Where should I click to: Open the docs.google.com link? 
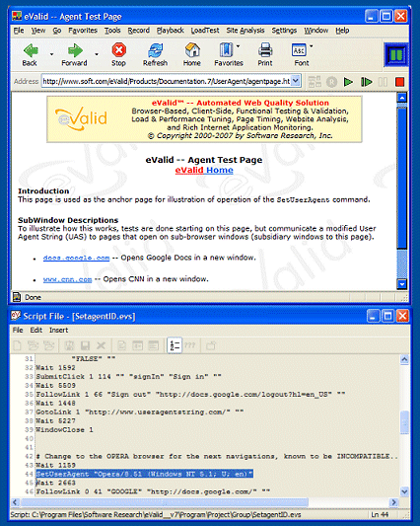point(76,258)
